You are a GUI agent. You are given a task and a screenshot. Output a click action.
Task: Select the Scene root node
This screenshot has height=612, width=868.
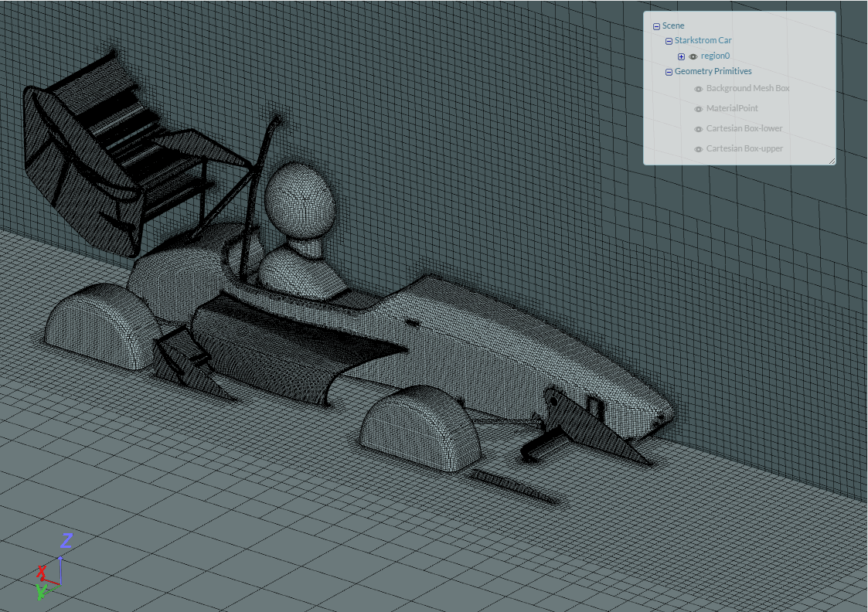click(673, 25)
